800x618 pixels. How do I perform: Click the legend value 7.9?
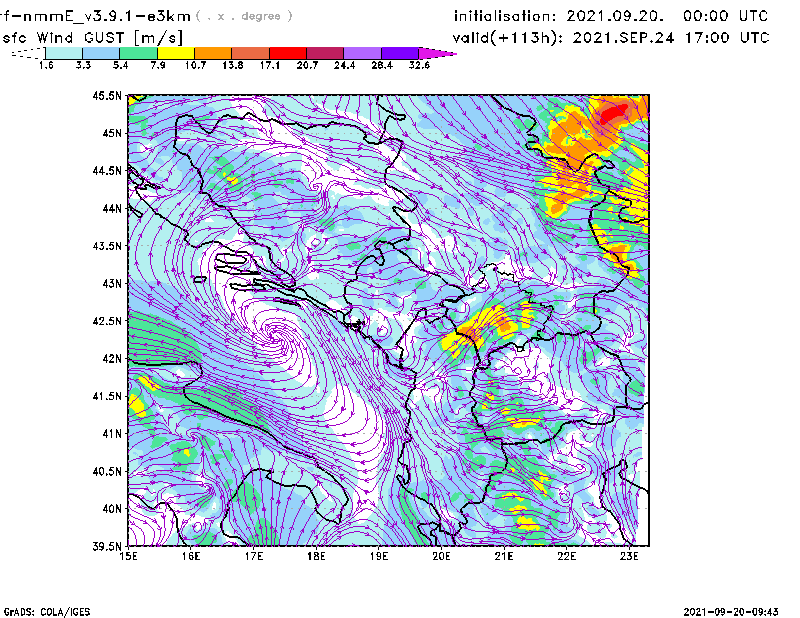pos(158,65)
